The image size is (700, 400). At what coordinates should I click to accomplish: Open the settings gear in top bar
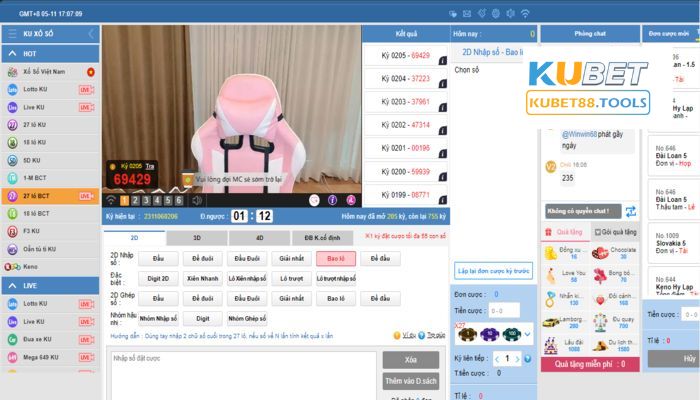tap(510, 14)
